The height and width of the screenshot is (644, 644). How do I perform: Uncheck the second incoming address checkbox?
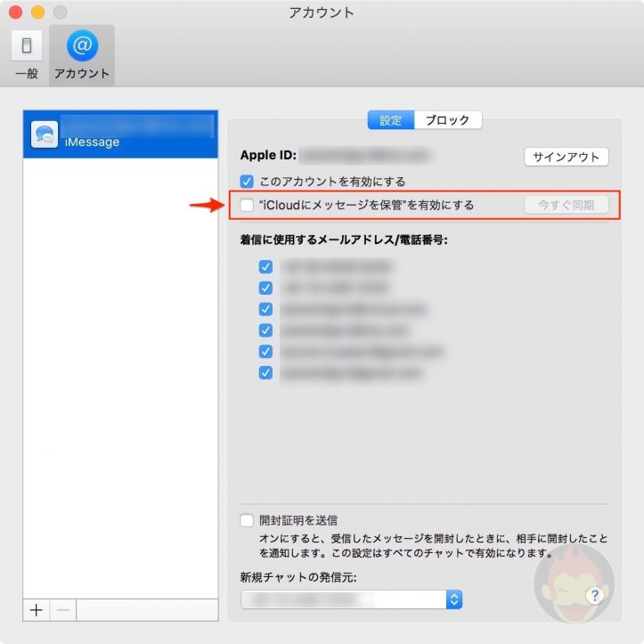click(x=265, y=288)
